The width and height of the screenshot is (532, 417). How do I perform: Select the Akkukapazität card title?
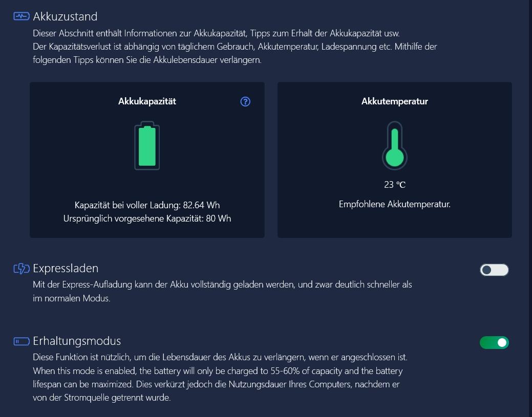coord(147,101)
